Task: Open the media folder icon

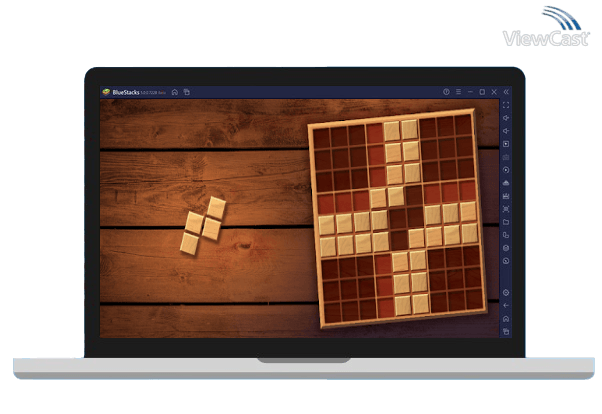Action: pyautogui.click(x=506, y=222)
